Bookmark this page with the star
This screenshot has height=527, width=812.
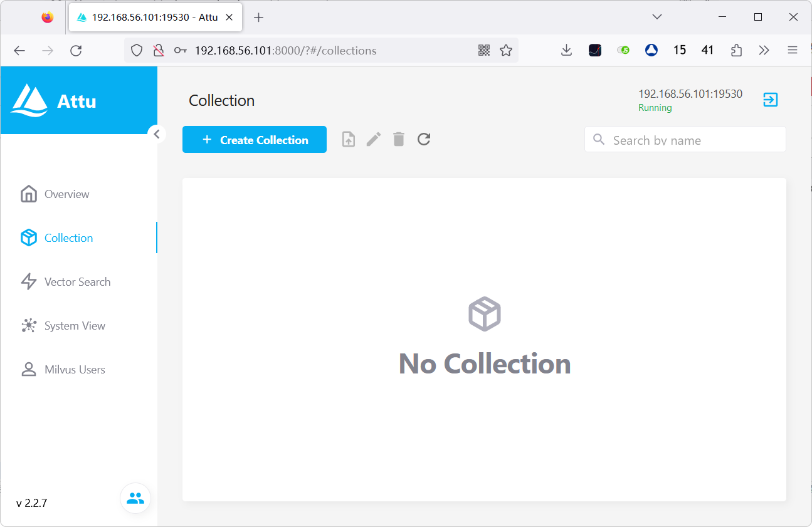506,51
